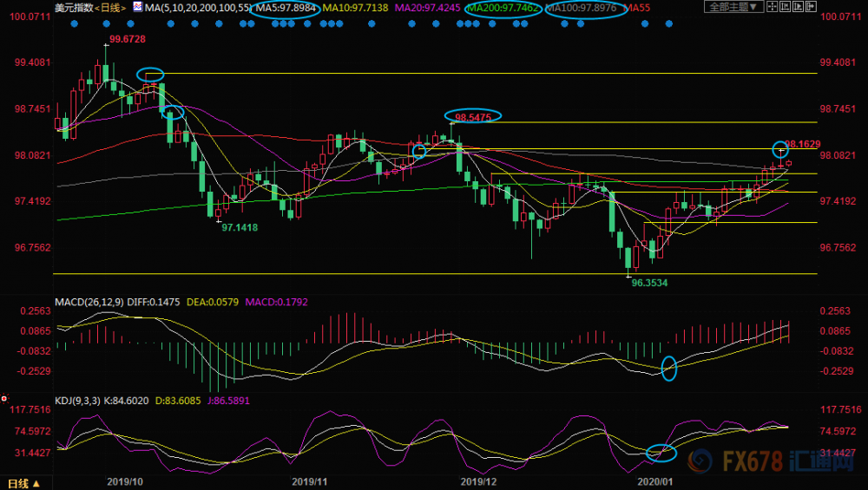Click KDJ left axis value 74.5972
The width and height of the screenshot is (868, 490).
(x=33, y=431)
